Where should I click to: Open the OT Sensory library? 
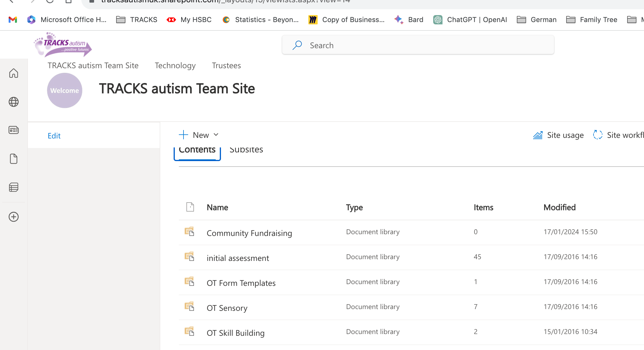[x=227, y=308]
